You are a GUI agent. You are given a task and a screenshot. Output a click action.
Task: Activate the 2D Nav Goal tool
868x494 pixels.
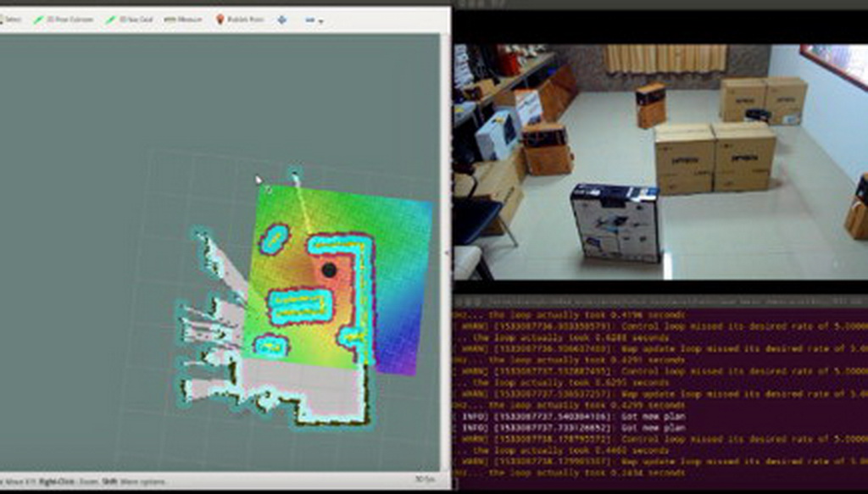(129, 19)
